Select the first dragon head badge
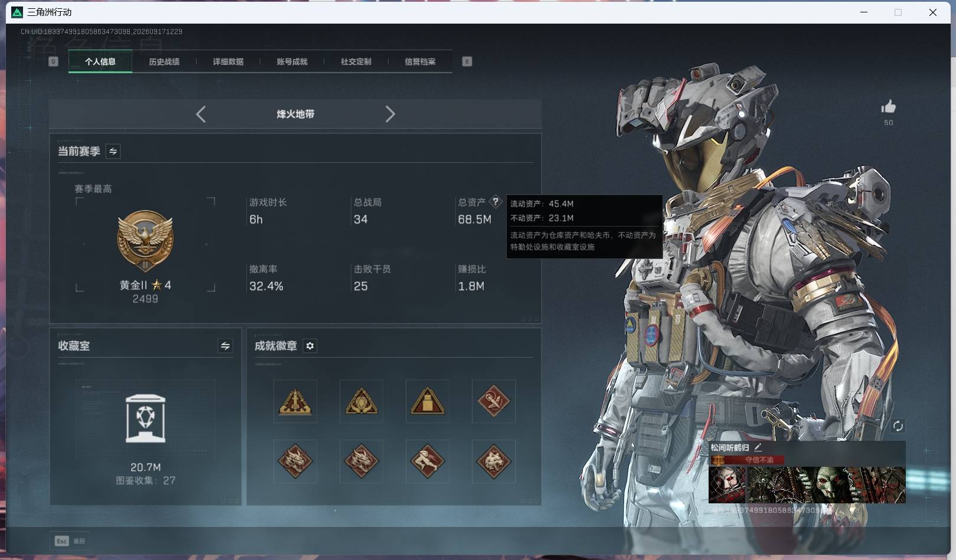 point(295,461)
